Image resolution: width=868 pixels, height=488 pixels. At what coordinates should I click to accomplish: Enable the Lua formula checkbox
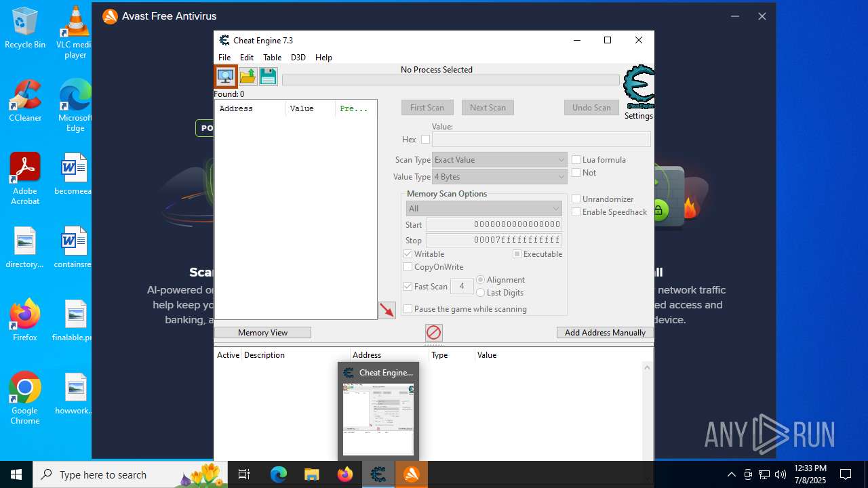pyautogui.click(x=576, y=160)
